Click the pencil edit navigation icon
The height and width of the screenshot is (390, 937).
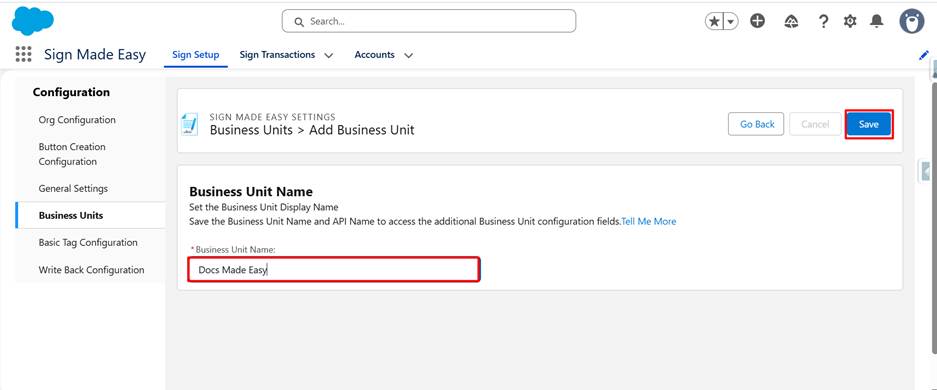click(924, 55)
